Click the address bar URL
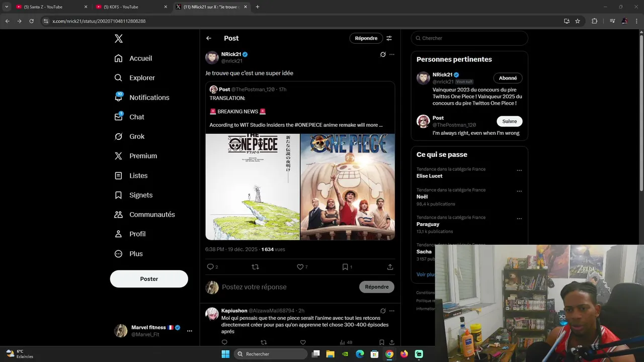644x362 pixels. [x=99, y=21]
